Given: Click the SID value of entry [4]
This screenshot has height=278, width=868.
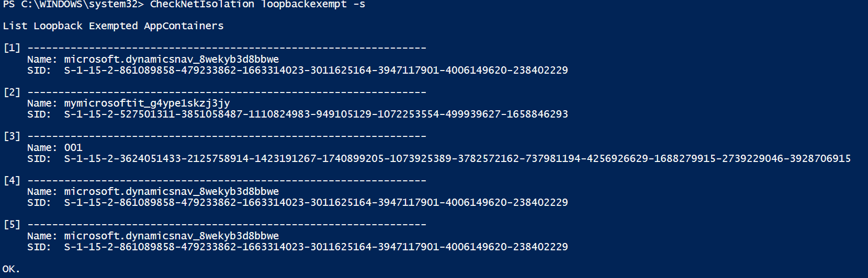Looking at the screenshot, I should [x=315, y=202].
